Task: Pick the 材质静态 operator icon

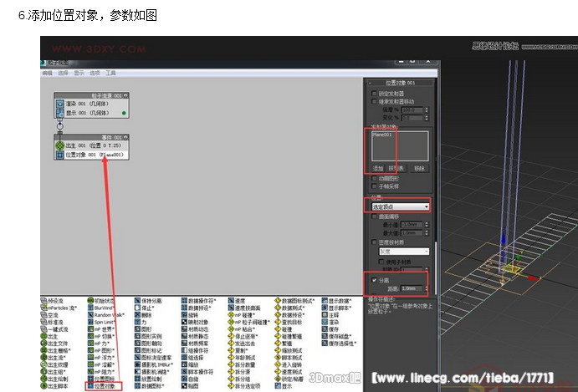Action: click(x=184, y=336)
